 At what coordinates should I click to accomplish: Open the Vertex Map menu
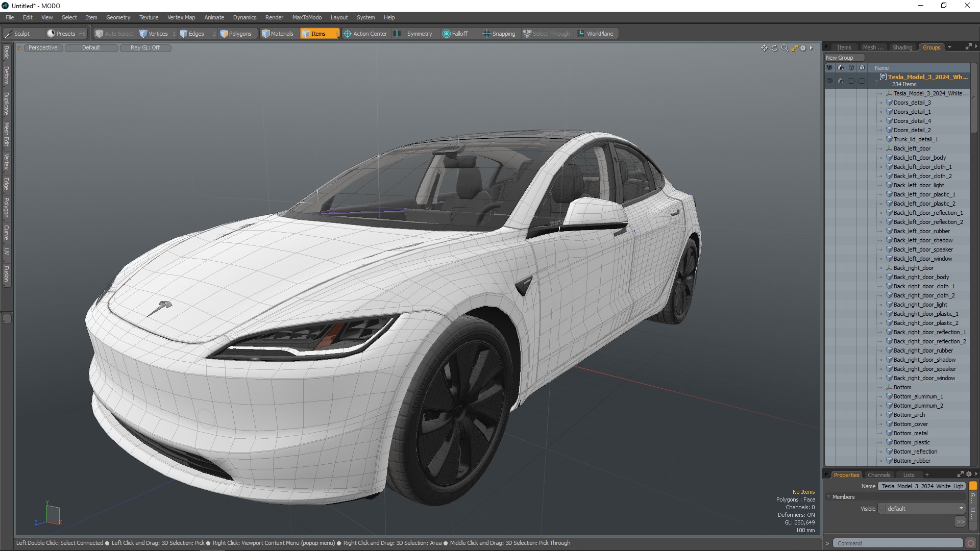181,17
